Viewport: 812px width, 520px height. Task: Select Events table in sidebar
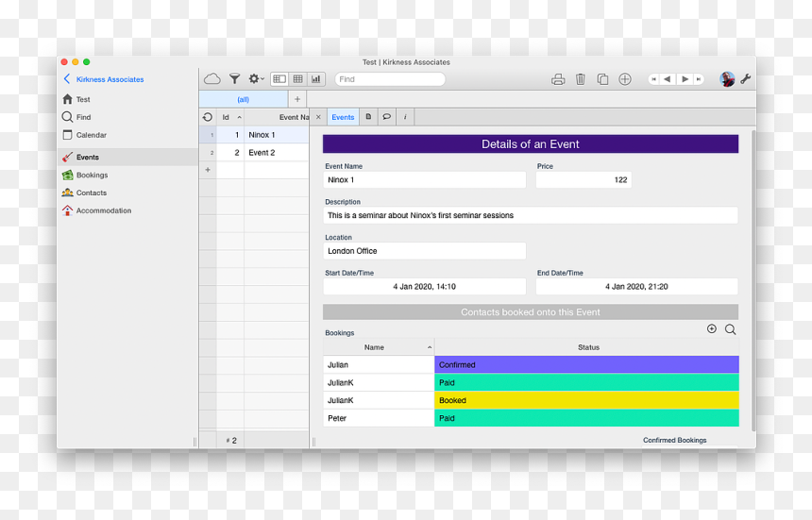tap(127, 158)
